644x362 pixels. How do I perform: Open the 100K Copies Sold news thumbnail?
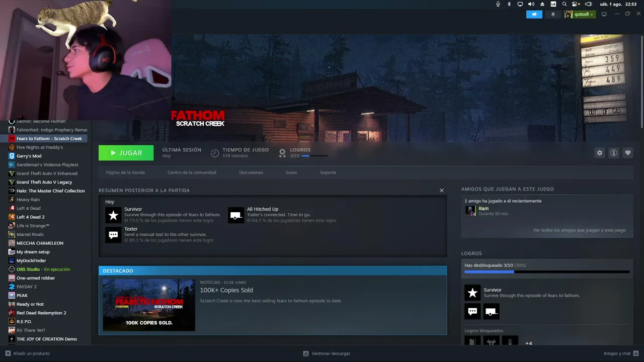pos(149,305)
